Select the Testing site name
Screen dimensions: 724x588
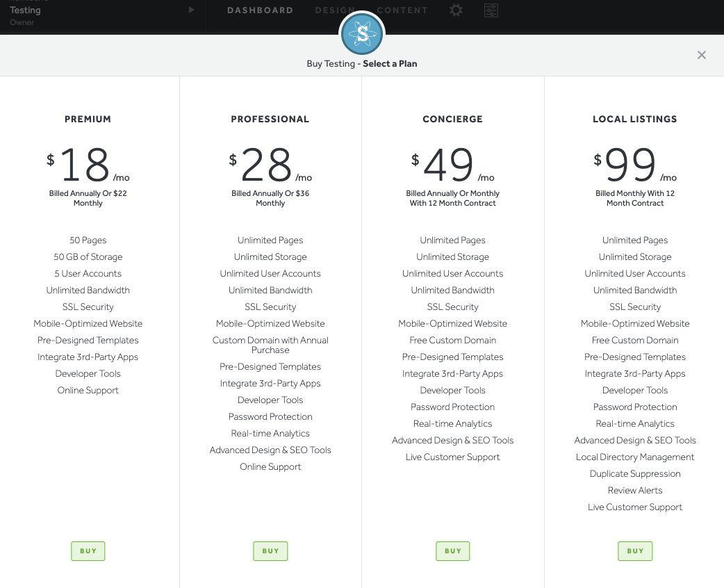click(x=25, y=10)
